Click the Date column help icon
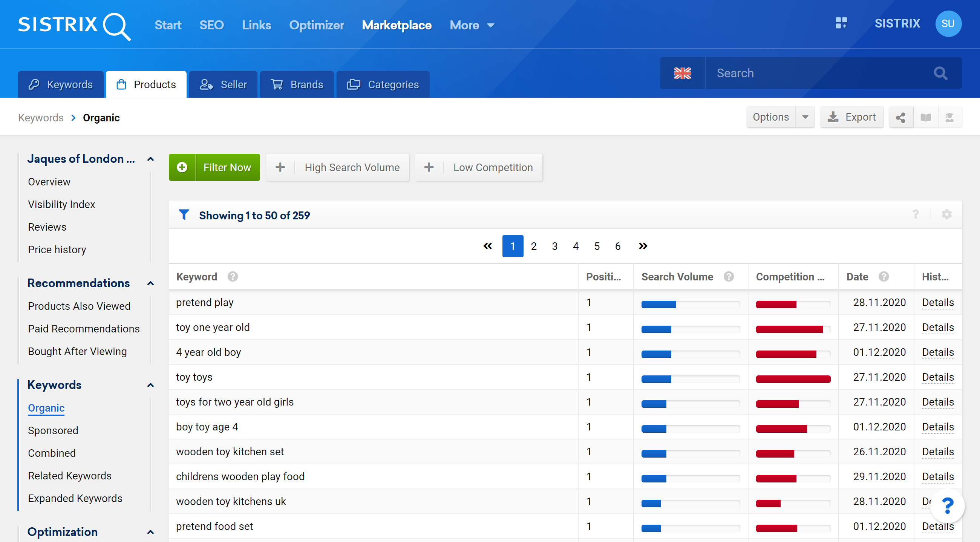 pos(884,277)
